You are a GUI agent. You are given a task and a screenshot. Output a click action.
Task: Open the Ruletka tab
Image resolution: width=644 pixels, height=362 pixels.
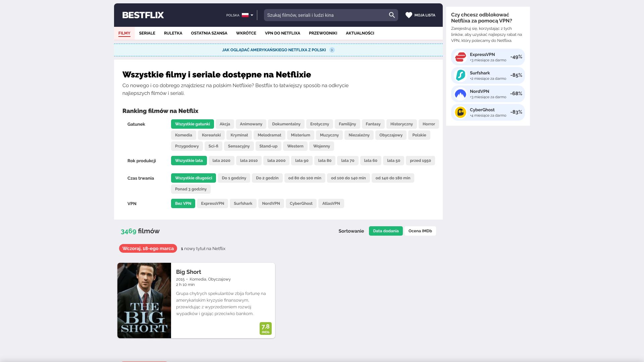[x=173, y=33]
